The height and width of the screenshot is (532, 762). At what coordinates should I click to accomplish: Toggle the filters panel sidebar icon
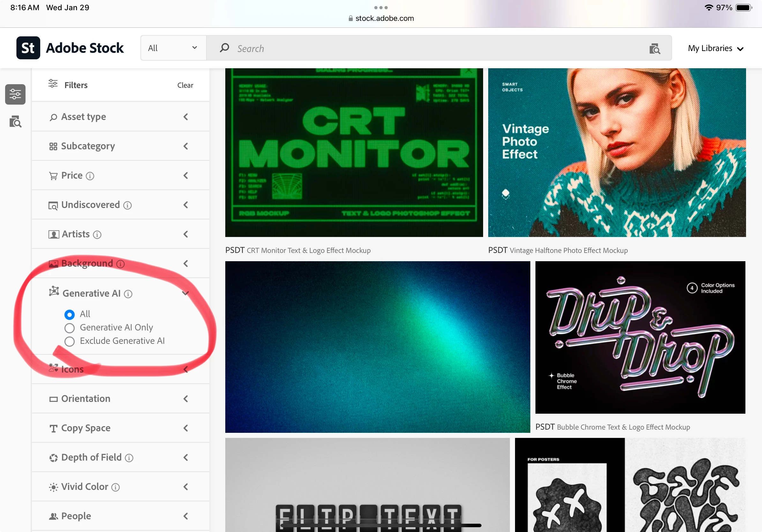pos(15,94)
